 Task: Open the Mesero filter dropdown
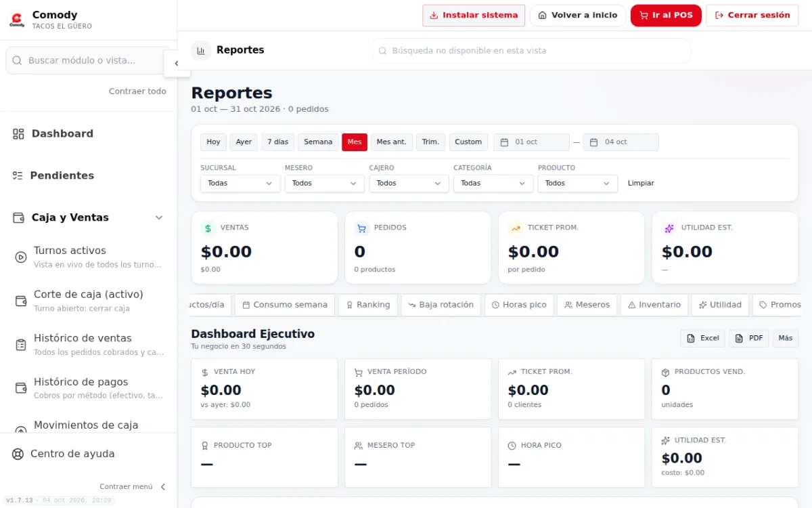325,184
